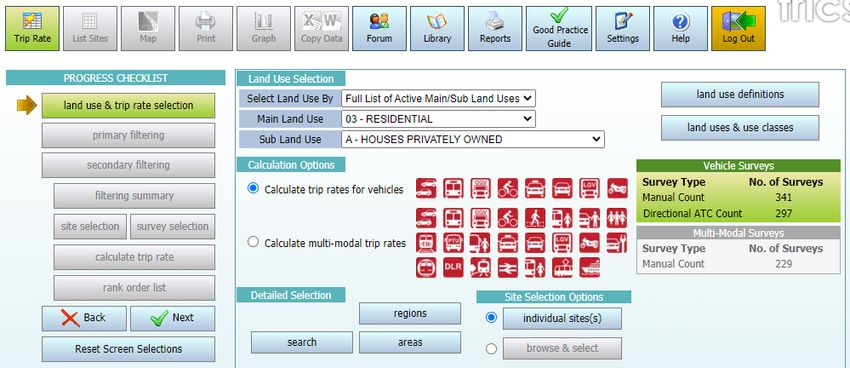Click the search button

(x=301, y=343)
